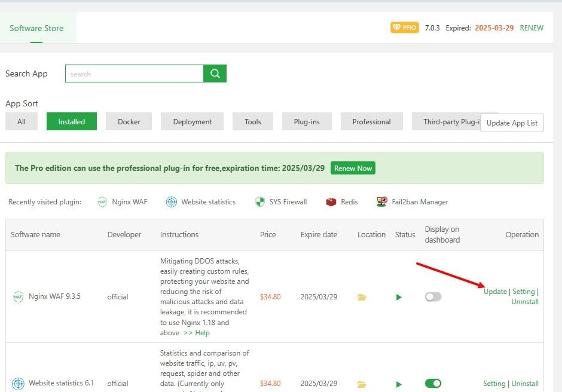Select the Deployment app sort tab
This screenshot has width=562, height=392.
click(x=193, y=121)
